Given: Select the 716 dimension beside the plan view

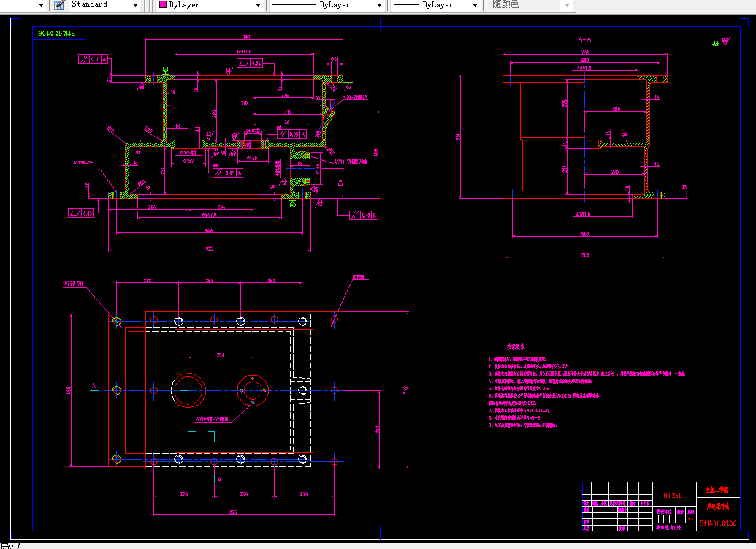Looking at the screenshot, I should 405,390.
